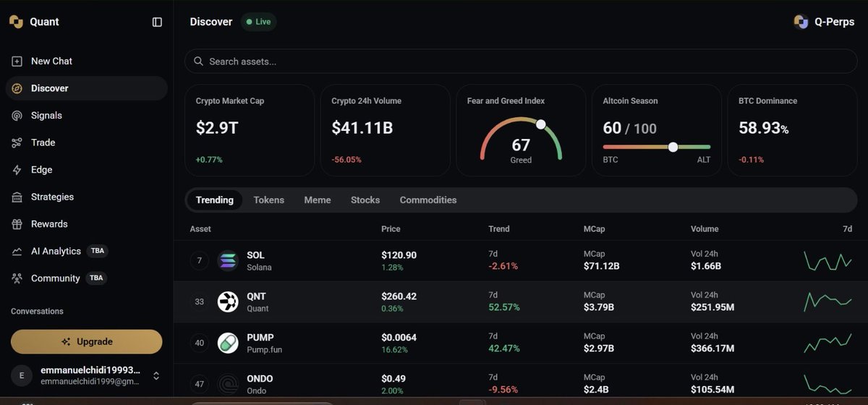Expand the account switcher chevron
Image resolution: width=868 pixels, height=405 pixels.
pyautogui.click(x=156, y=375)
